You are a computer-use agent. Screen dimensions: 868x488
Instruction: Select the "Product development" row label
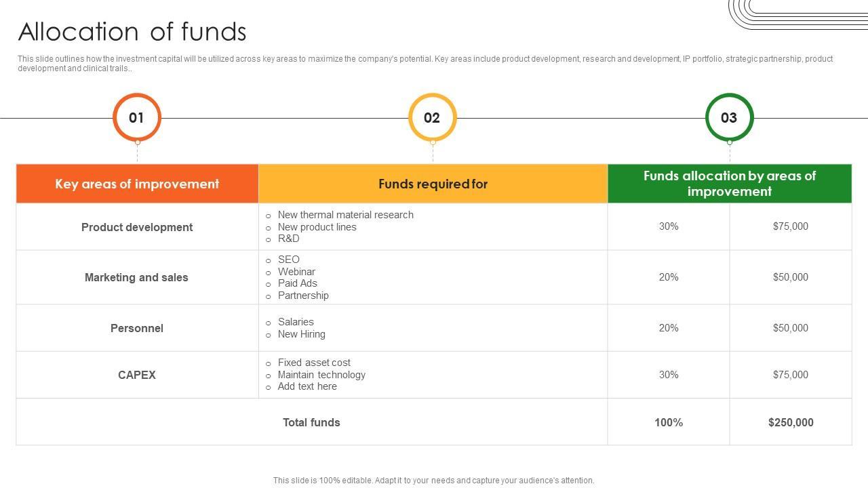(137, 227)
